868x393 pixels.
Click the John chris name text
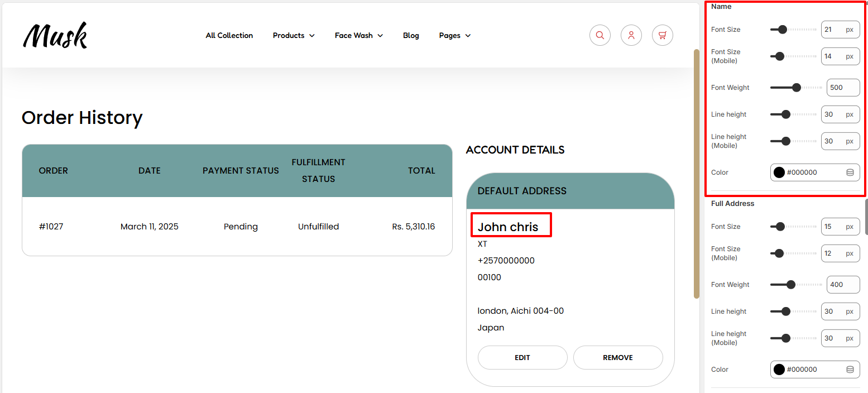pos(508,227)
